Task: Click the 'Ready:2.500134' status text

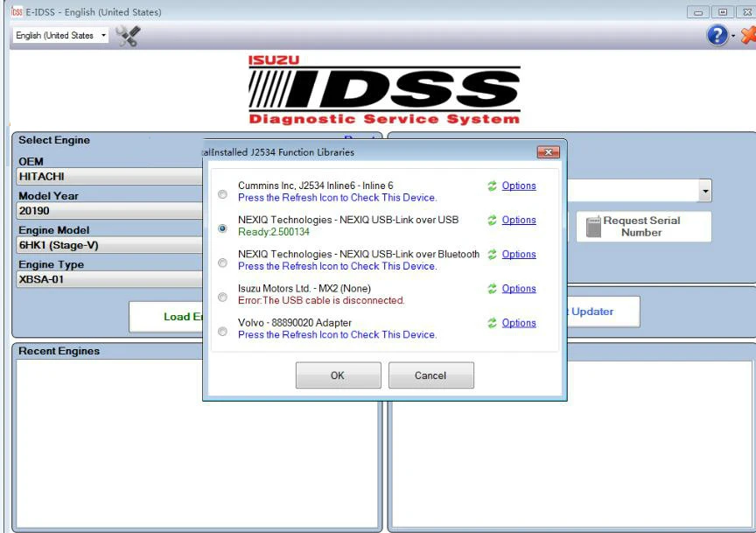Action: pos(273,232)
